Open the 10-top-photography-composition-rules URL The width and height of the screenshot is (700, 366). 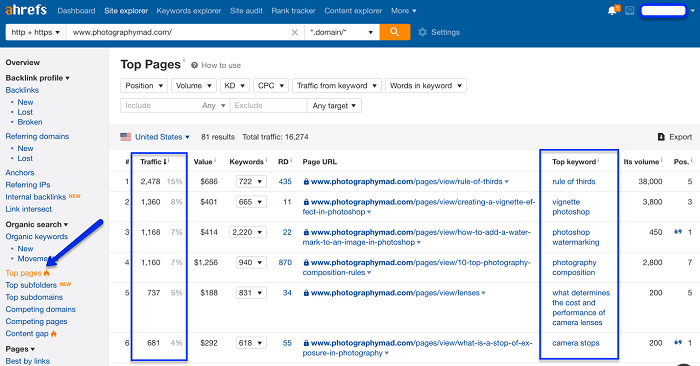[x=417, y=267]
